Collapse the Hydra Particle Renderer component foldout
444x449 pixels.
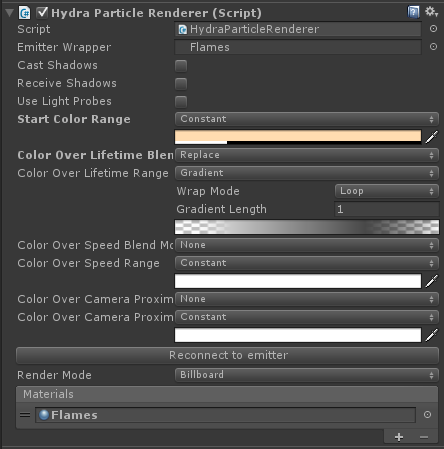pyautogui.click(x=10, y=13)
